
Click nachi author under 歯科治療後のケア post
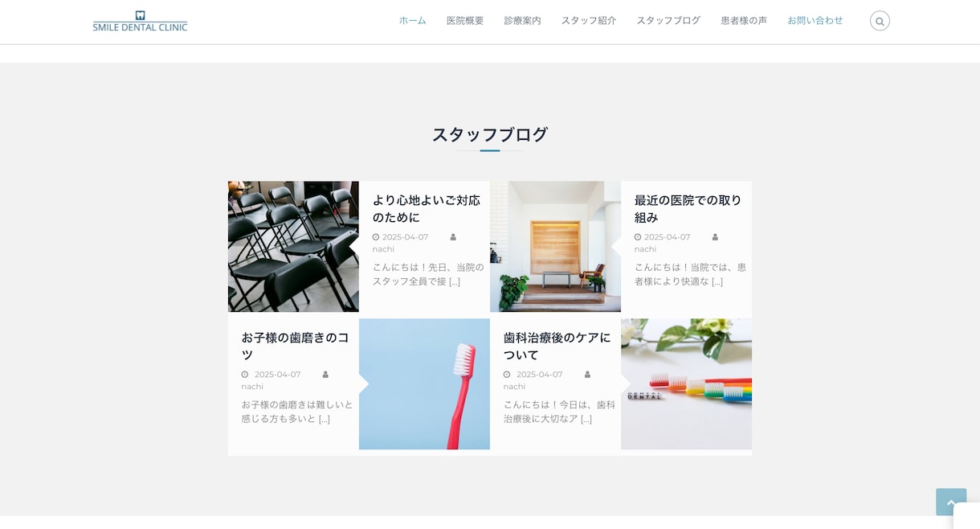click(x=514, y=387)
